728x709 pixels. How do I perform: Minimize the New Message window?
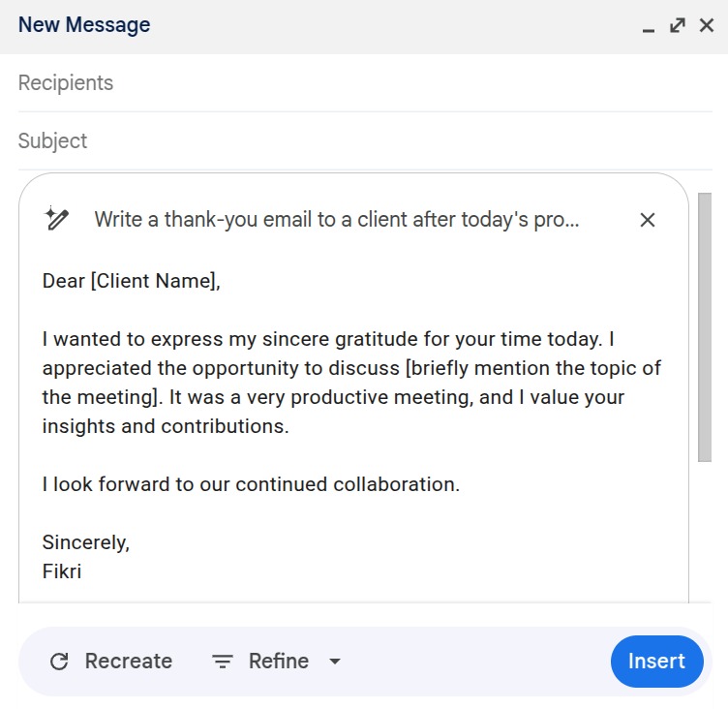click(649, 27)
